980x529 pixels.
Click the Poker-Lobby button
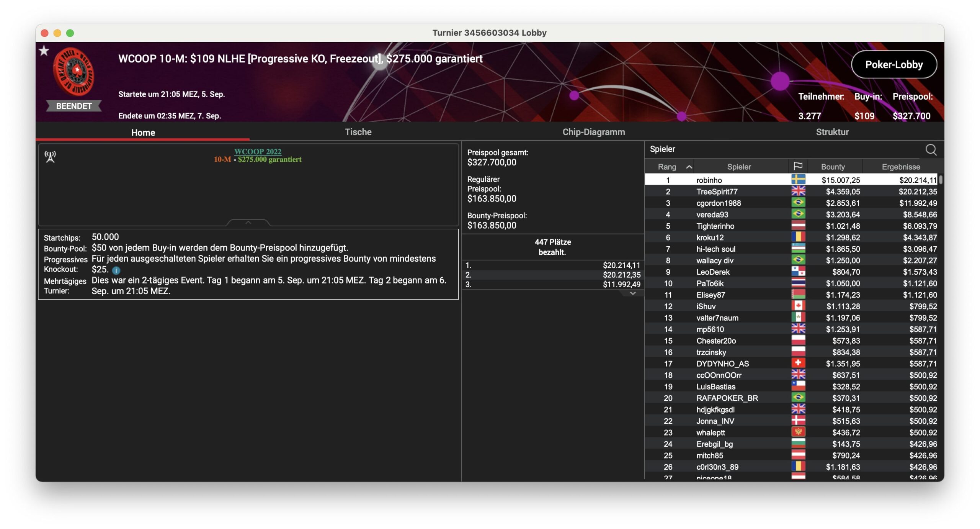tap(894, 64)
